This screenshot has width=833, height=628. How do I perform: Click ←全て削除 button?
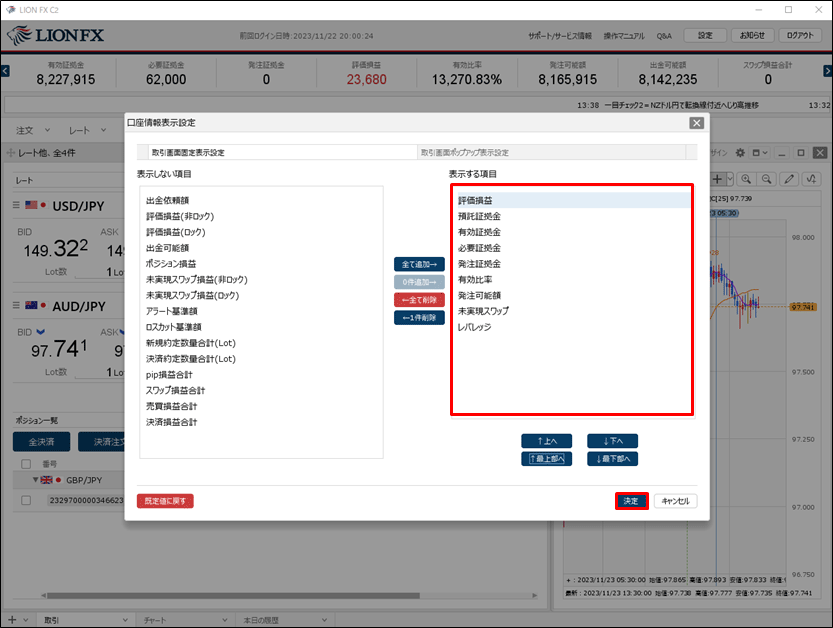click(419, 300)
